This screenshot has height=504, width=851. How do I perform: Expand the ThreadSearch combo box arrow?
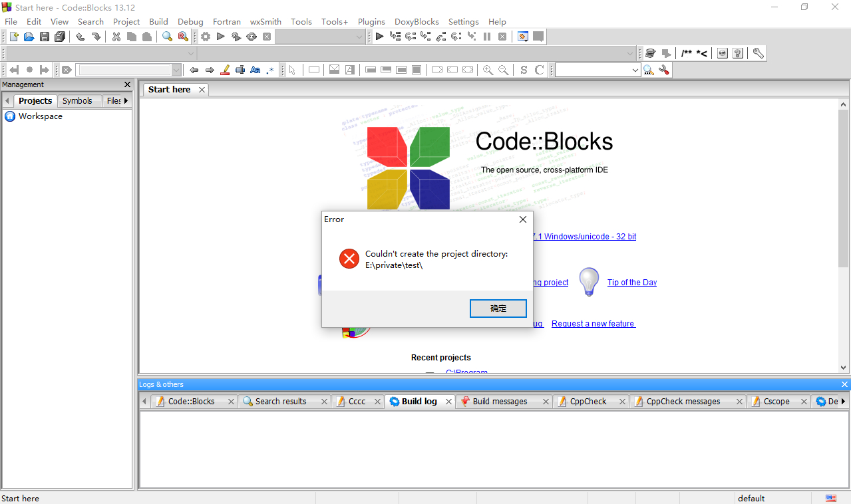635,70
